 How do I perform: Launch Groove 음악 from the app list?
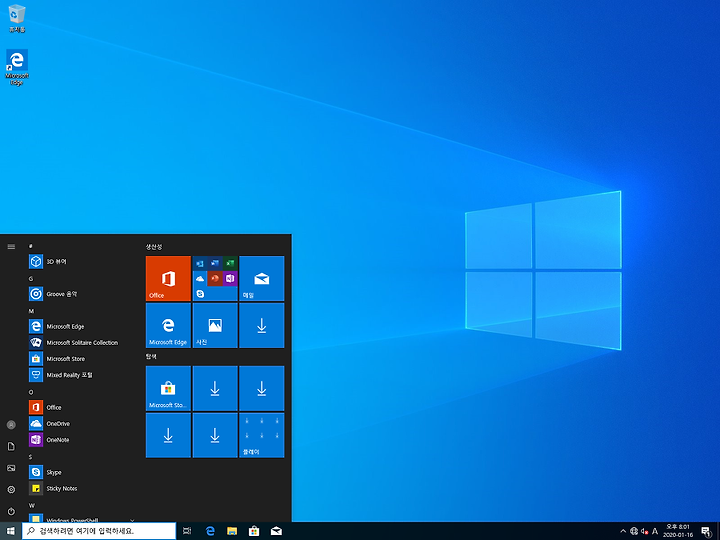80,294
